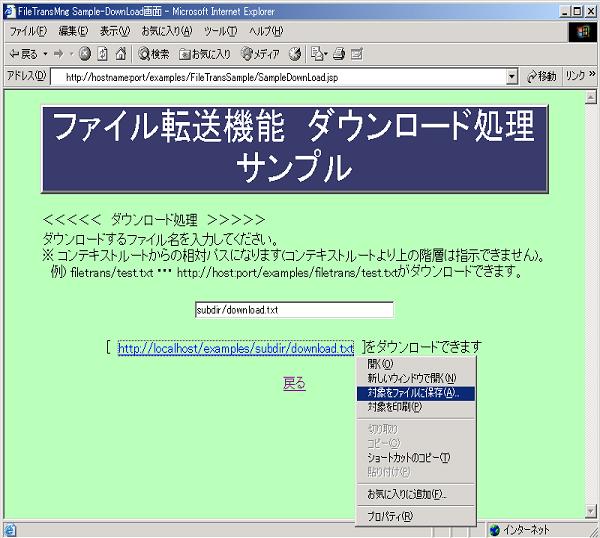Expand the address bar dropdown arrow
600x538 pixels.
pyautogui.click(x=512, y=76)
